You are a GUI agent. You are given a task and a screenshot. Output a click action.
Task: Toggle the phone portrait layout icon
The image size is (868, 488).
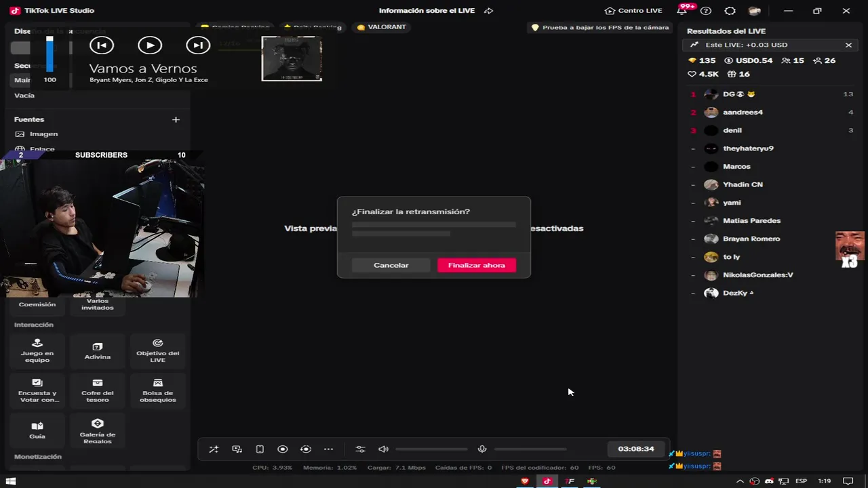click(260, 449)
